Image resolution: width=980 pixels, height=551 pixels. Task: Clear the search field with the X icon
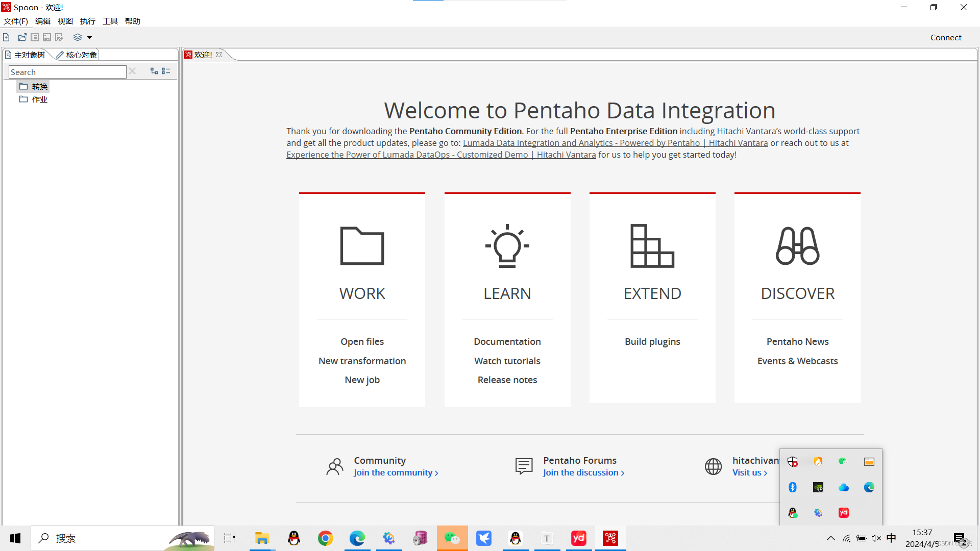click(132, 71)
